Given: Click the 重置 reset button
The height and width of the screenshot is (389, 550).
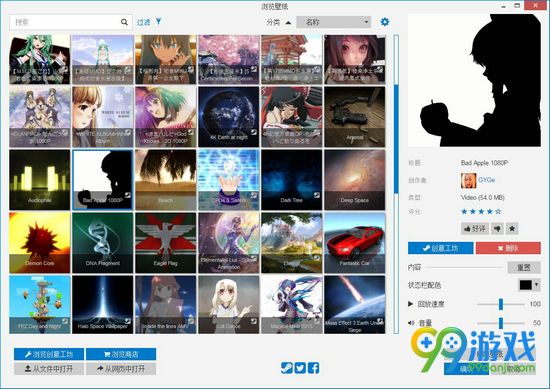Looking at the screenshot, I should tap(524, 268).
